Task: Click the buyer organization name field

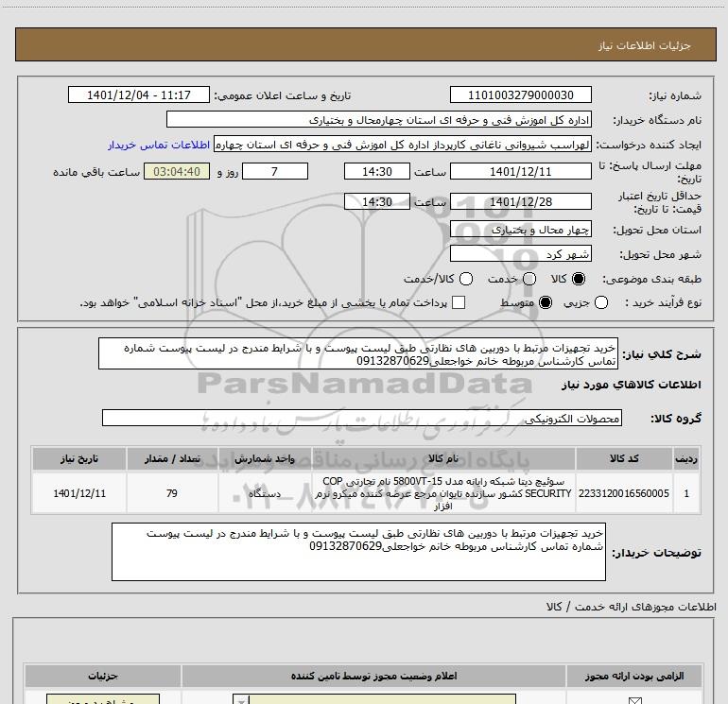Action: click(379, 120)
